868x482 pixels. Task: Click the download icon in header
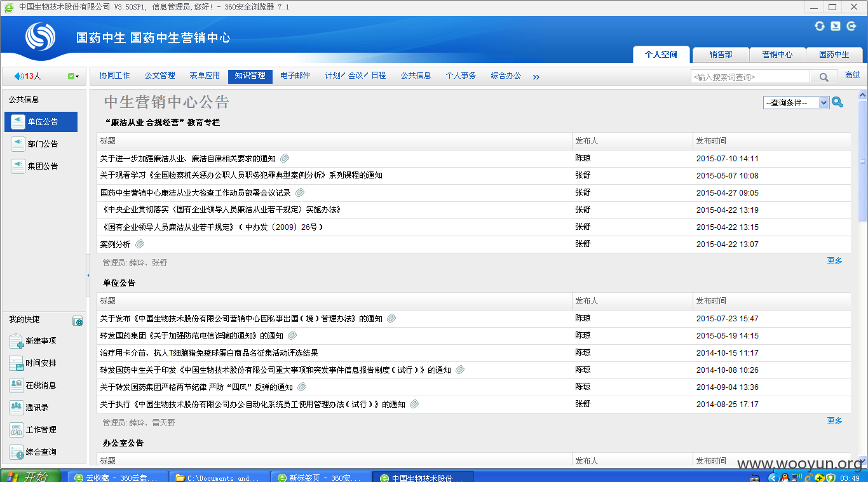(x=836, y=26)
